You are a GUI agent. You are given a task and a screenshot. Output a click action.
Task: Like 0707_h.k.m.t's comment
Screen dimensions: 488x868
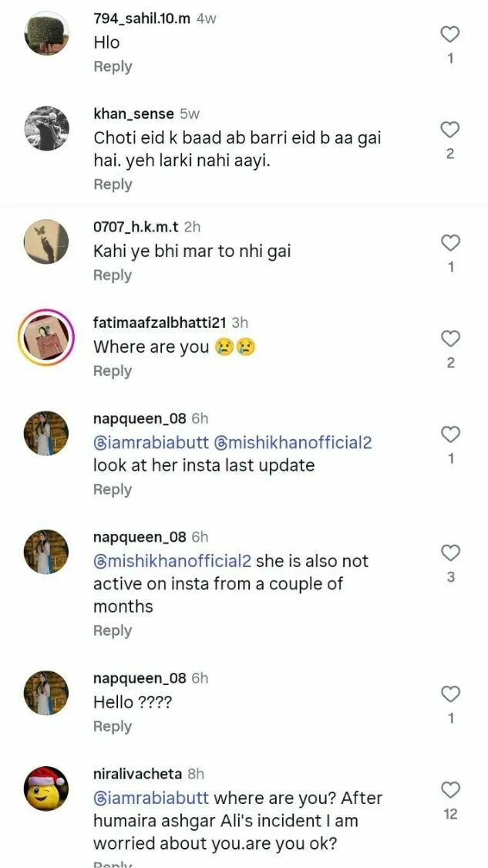click(450, 243)
